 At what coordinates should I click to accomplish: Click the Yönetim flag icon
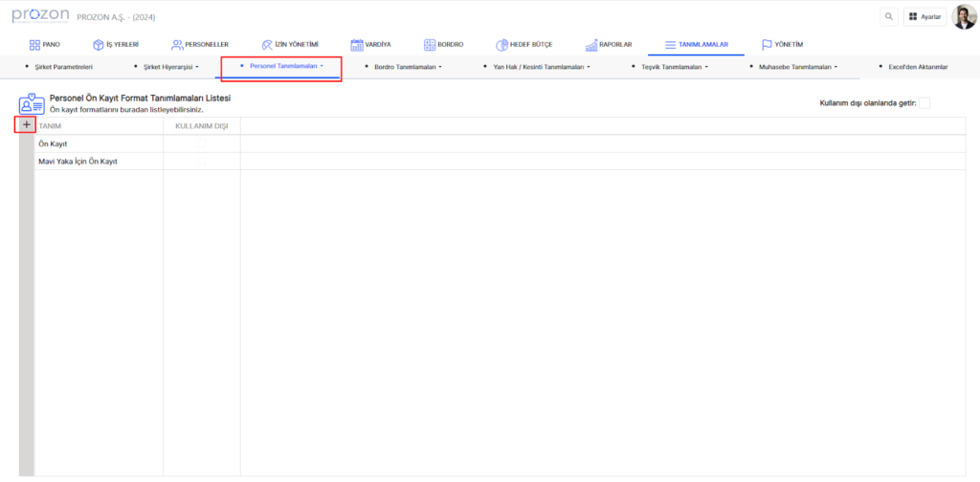pyautogui.click(x=768, y=45)
